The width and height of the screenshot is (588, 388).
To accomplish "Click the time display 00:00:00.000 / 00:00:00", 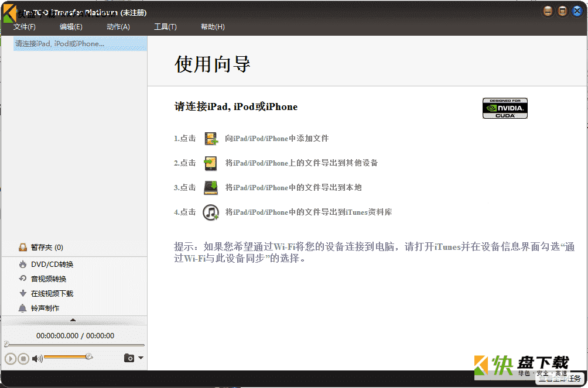I will 75,336.
